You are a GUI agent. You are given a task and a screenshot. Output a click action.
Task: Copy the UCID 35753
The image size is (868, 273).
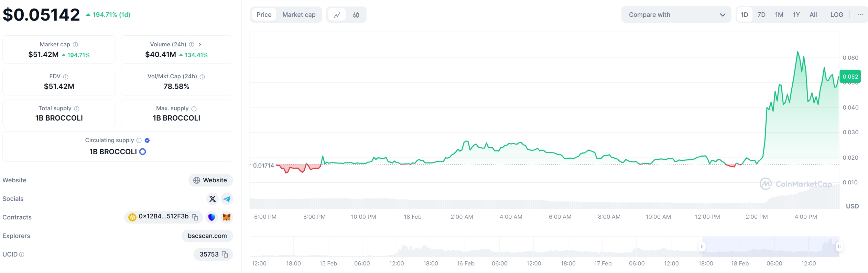pyautogui.click(x=225, y=254)
